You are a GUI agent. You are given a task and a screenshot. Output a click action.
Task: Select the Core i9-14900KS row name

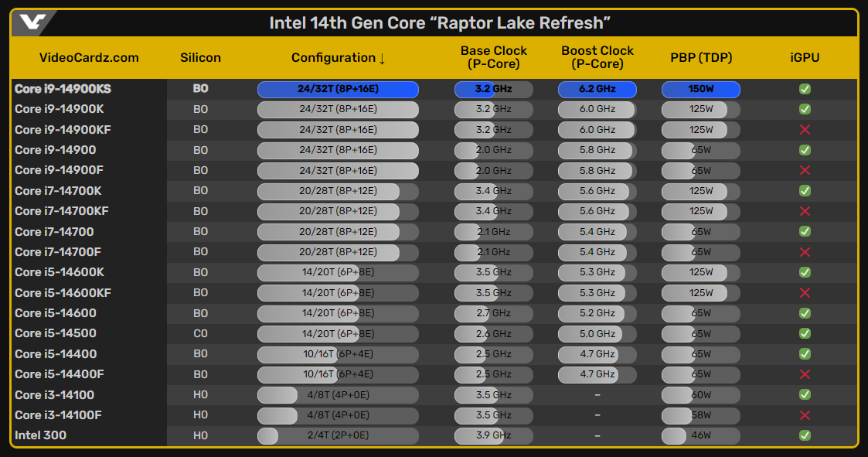[x=63, y=89]
